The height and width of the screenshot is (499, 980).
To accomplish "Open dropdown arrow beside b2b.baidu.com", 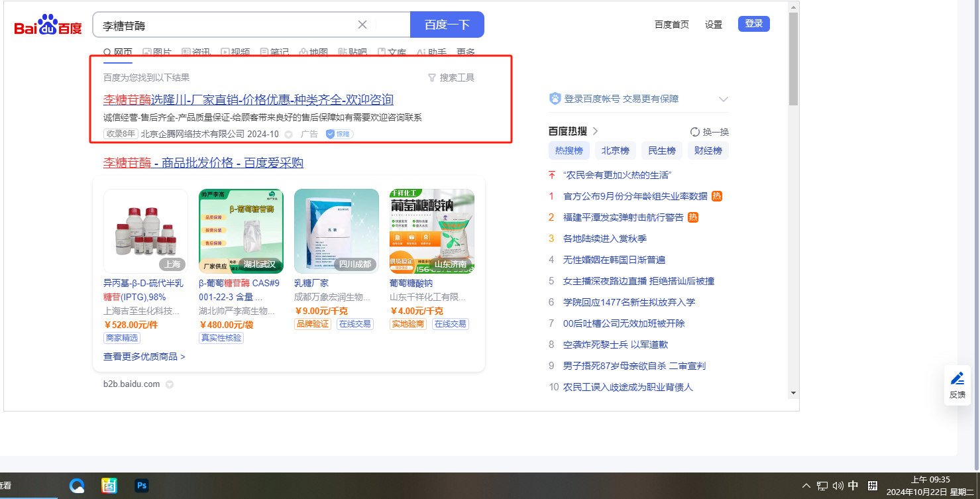I will 170,384.
